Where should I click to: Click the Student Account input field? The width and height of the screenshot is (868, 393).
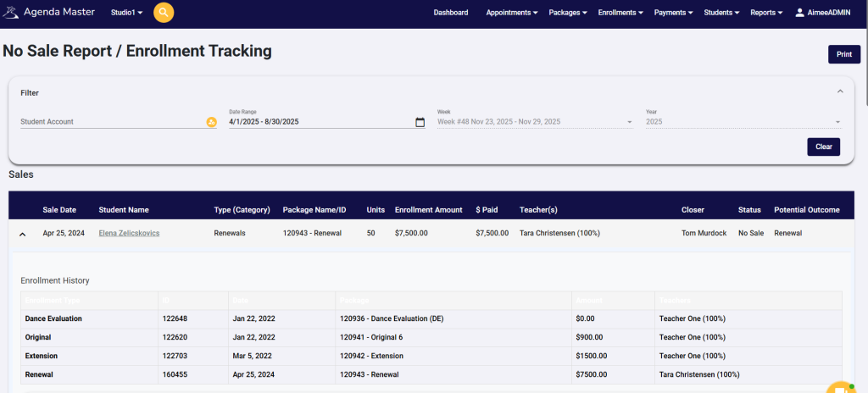[x=110, y=122]
